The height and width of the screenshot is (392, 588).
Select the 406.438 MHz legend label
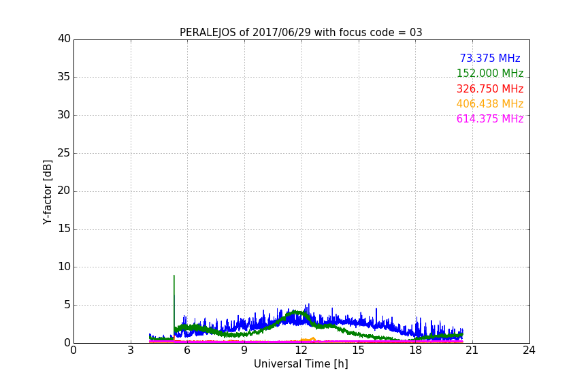[x=490, y=103]
